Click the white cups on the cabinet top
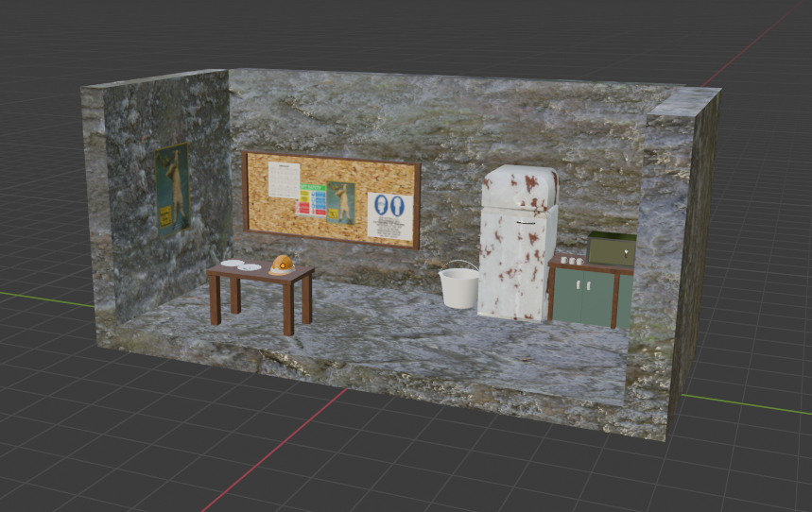812x512 pixels. 570,260
